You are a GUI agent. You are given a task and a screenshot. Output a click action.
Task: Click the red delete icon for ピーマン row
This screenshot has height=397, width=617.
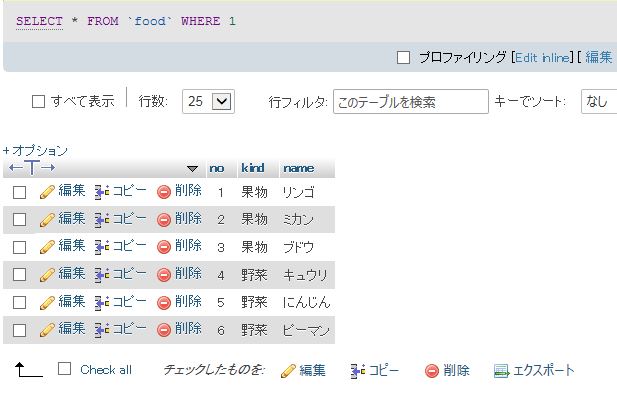[x=164, y=330]
